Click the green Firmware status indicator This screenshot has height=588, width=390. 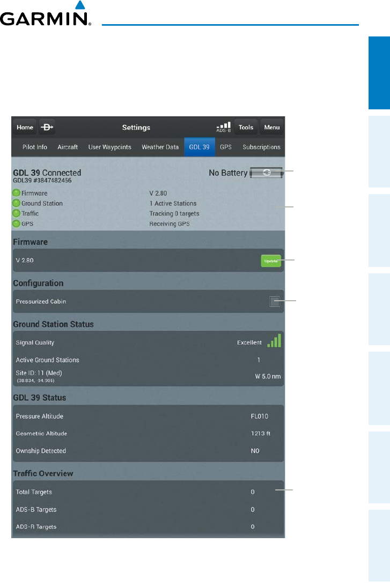(16, 193)
